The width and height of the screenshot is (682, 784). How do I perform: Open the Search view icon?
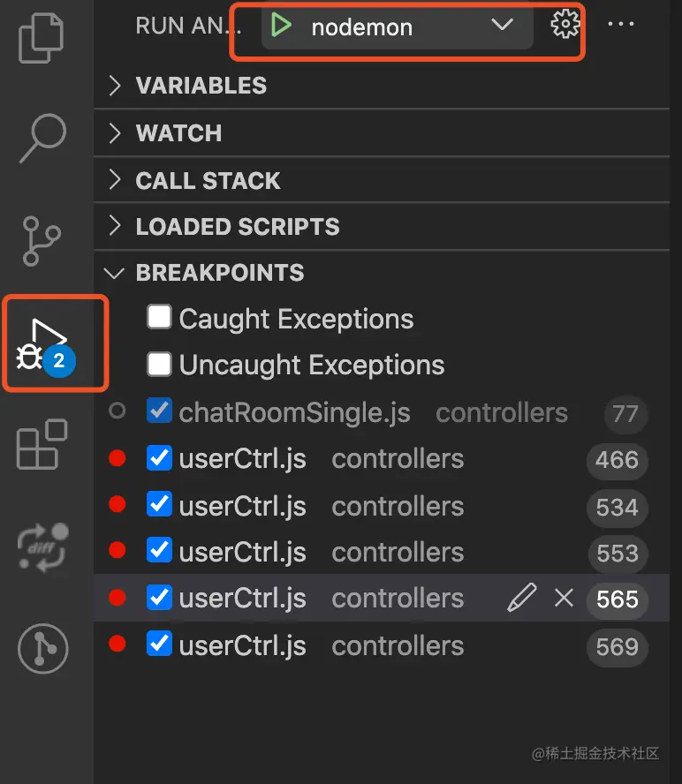(x=42, y=138)
